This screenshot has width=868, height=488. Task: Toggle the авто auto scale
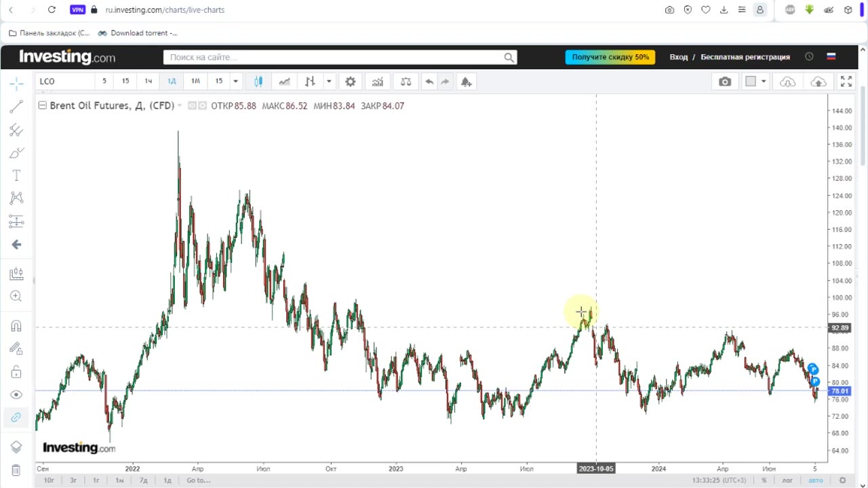(x=816, y=480)
